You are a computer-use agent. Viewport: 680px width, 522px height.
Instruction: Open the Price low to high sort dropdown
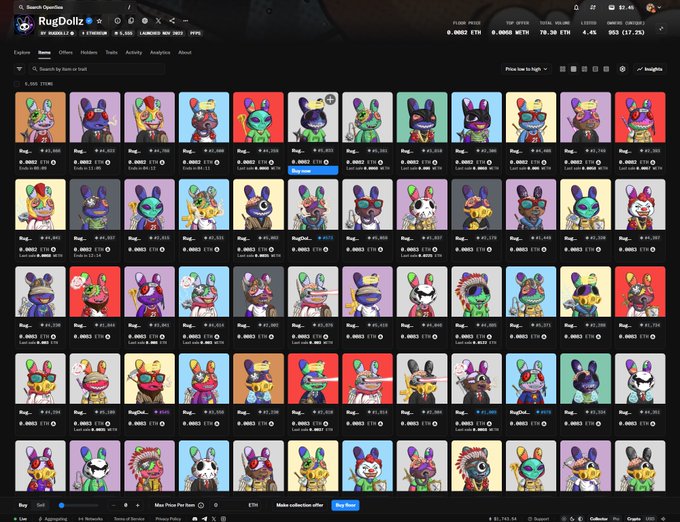pos(526,69)
